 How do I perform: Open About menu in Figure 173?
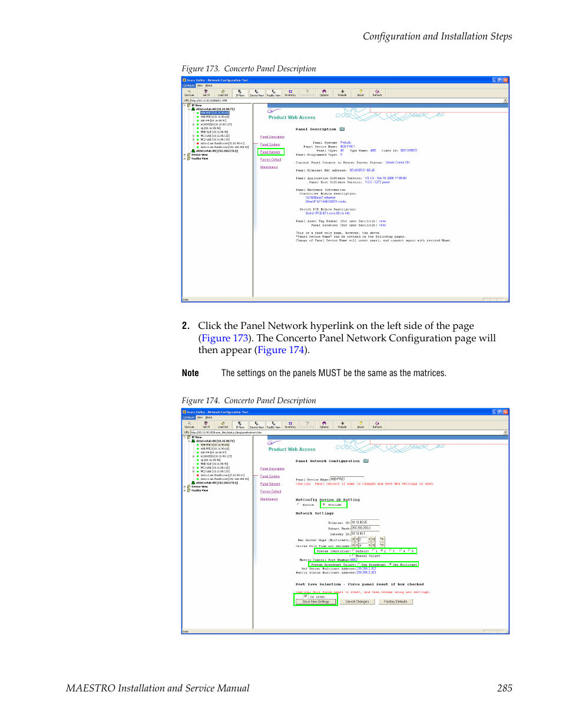[209, 85]
